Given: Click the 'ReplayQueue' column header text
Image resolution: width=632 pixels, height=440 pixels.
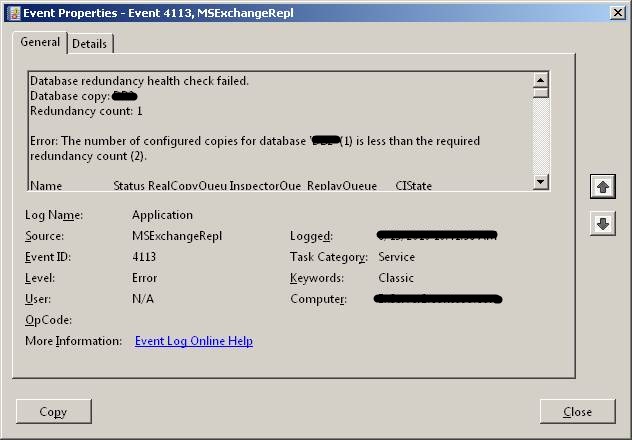Looking at the screenshot, I should [342, 186].
